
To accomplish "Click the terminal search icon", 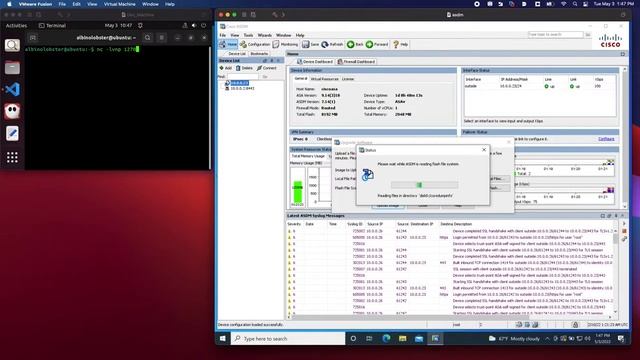I will click(148, 38).
